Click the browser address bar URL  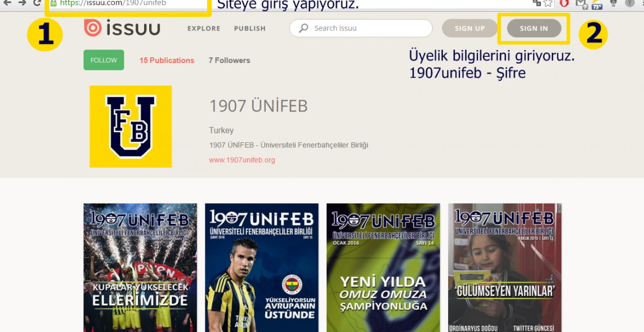point(113,3)
